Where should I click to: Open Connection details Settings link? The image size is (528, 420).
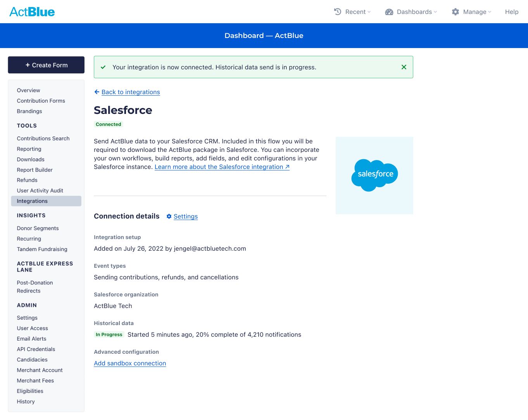(x=186, y=216)
